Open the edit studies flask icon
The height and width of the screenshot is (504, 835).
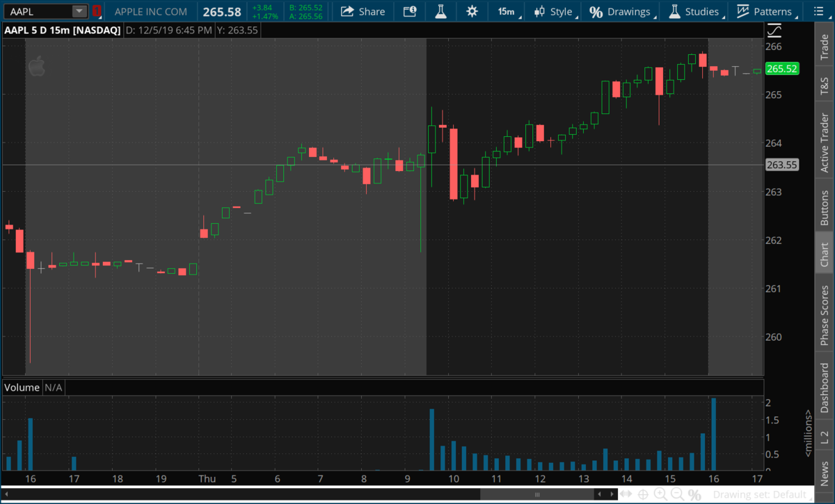click(x=440, y=11)
